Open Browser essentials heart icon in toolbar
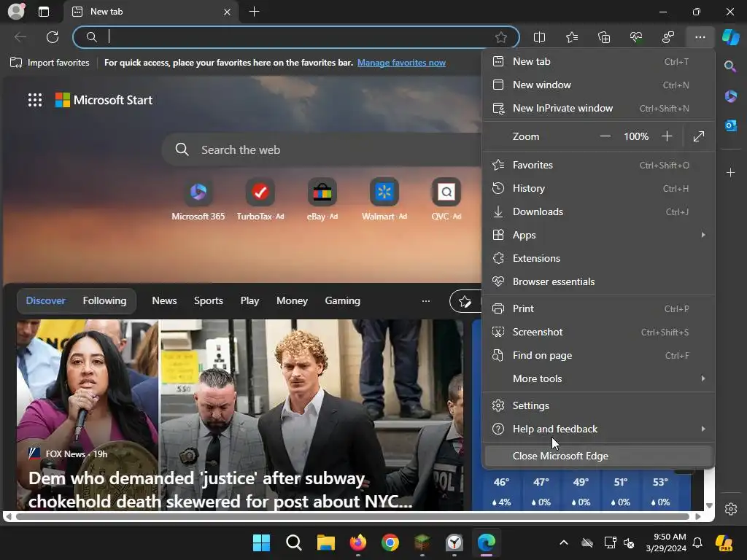747x560 pixels. tap(636, 37)
